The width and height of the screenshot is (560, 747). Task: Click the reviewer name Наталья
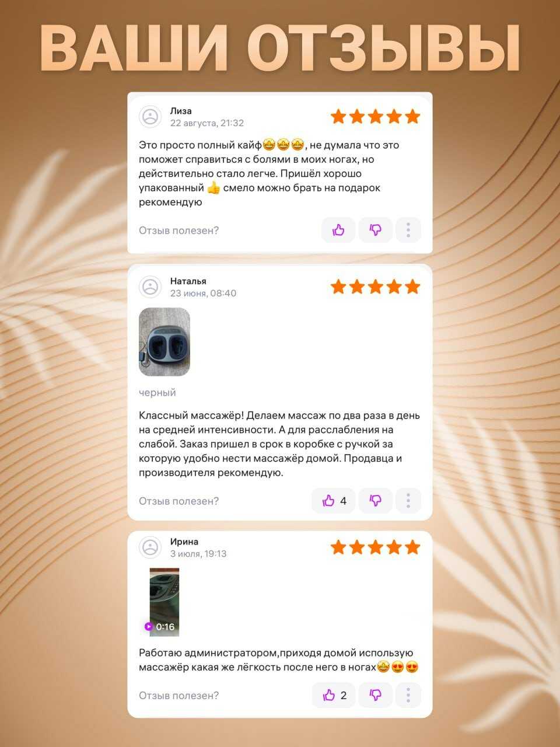[188, 281]
